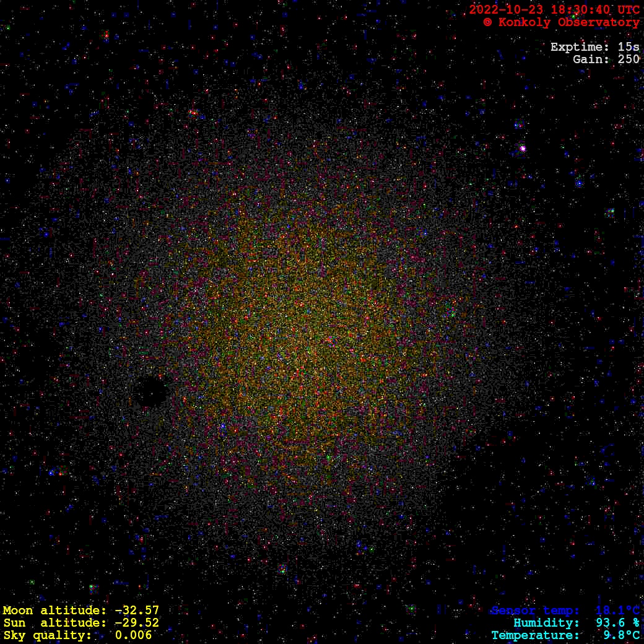Click the 2022-10-23 18:30:40 UTC timestamp
The width and height of the screenshot is (644, 644).
click(554, 10)
